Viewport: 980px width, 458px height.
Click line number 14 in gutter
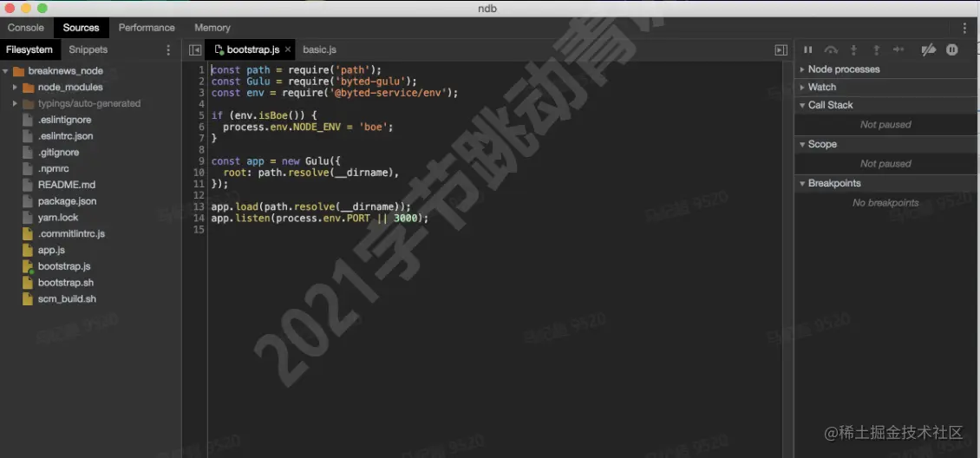click(x=199, y=218)
